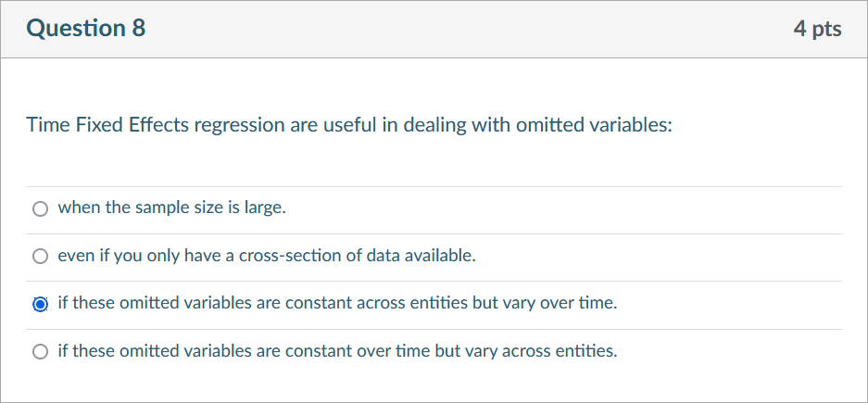Click the answer text 'constant across entities but vary over time'
Viewport: 868px width, 403px height.
point(337,303)
